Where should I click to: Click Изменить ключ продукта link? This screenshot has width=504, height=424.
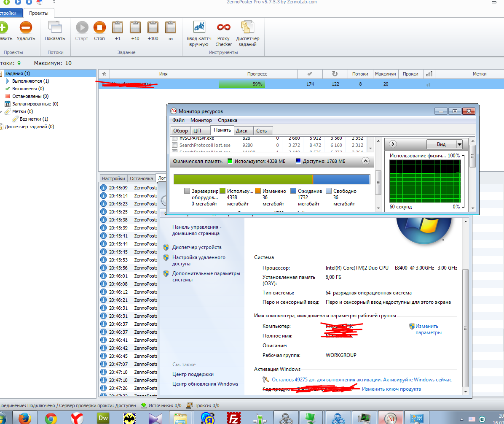[x=391, y=389]
